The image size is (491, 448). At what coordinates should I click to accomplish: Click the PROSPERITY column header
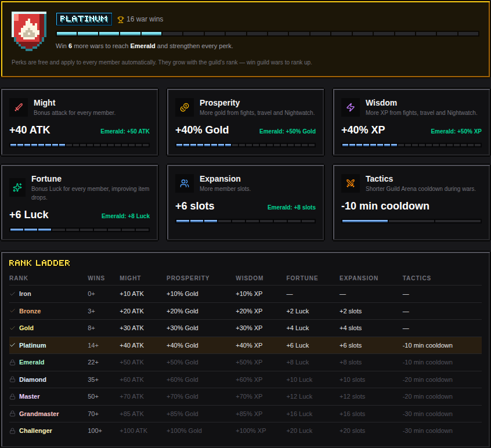click(188, 278)
